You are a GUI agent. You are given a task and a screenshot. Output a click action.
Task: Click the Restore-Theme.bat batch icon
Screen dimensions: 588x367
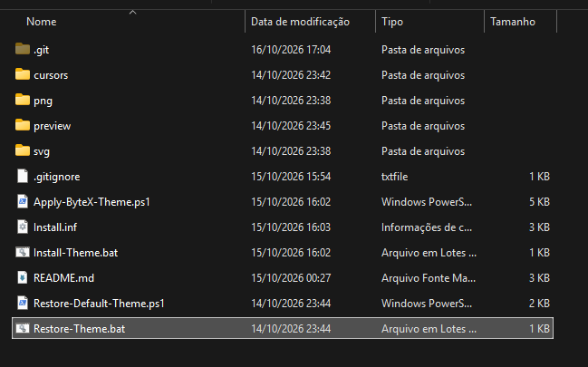click(23, 328)
